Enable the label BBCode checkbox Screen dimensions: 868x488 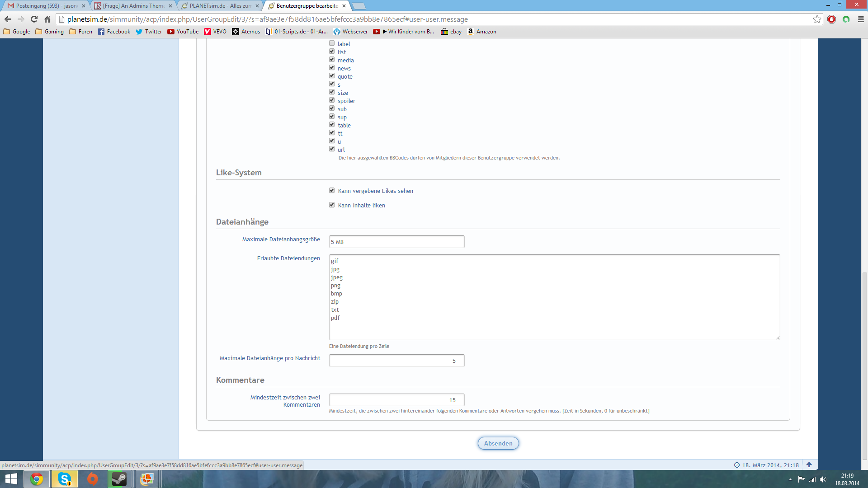click(x=332, y=43)
